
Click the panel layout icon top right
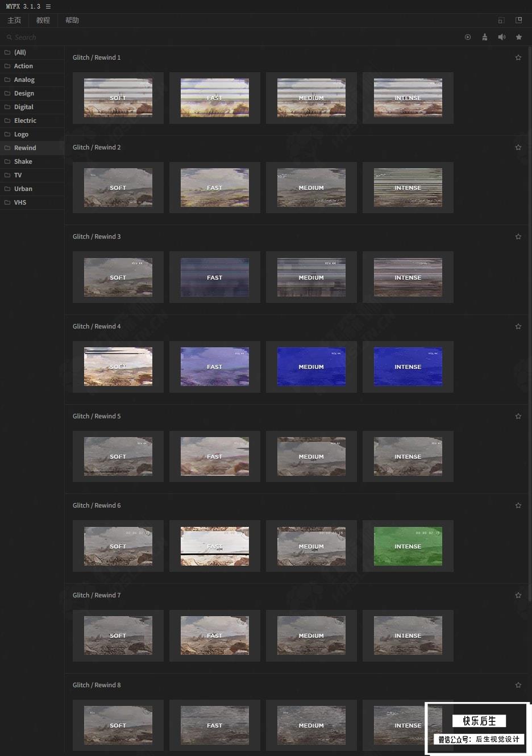click(518, 20)
